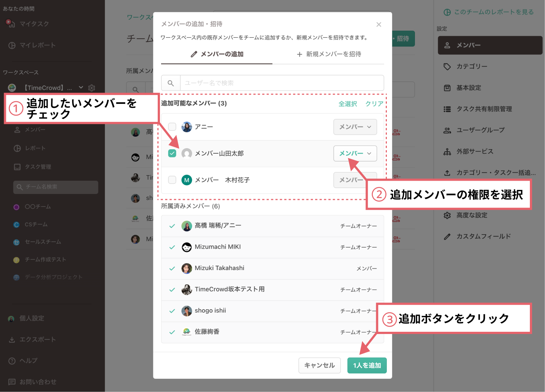Click the 全選択 link

click(347, 104)
